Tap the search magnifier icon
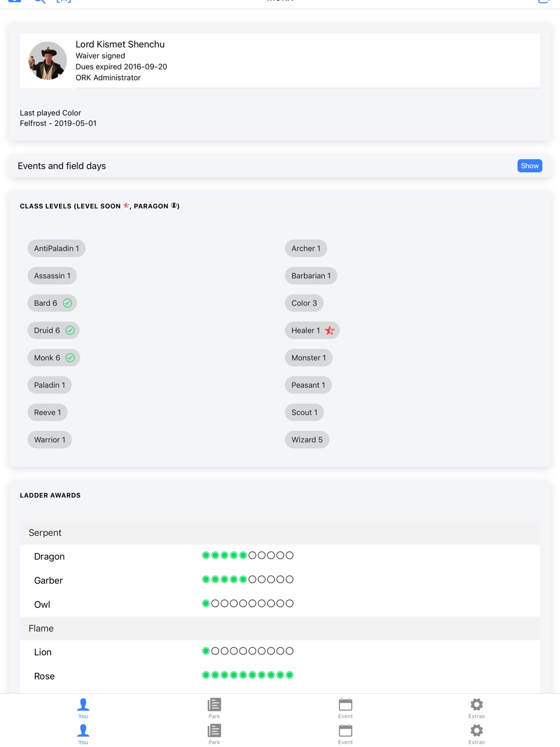 click(39, 2)
